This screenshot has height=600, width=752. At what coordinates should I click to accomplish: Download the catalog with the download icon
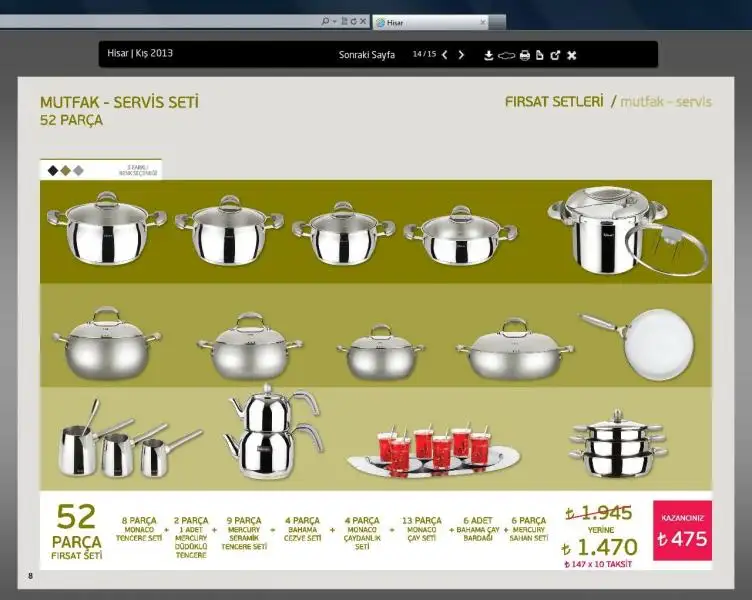pyautogui.click(x=488, y=56)
